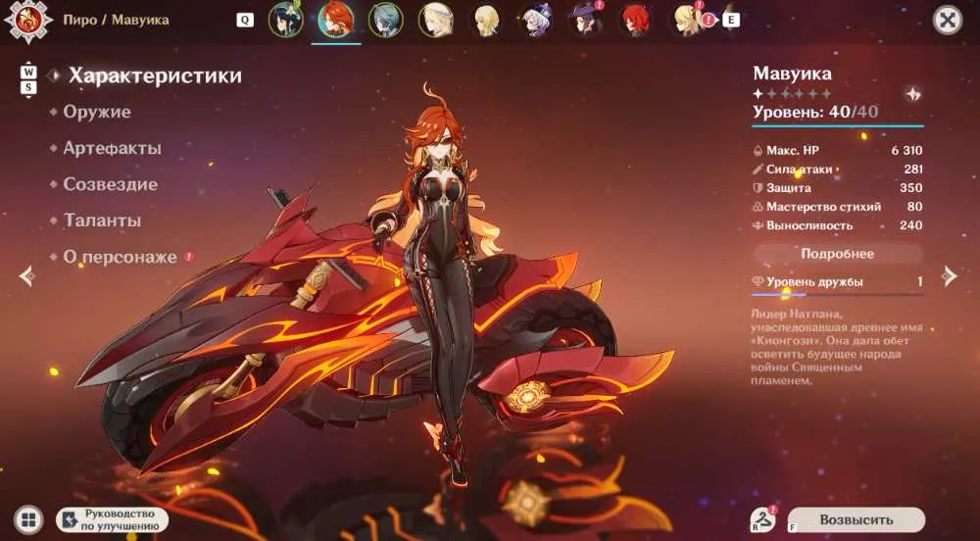Screen dimensions: 980x541
Task: Select the dark-haired character with green hat portrait
Action: (285, 20)
